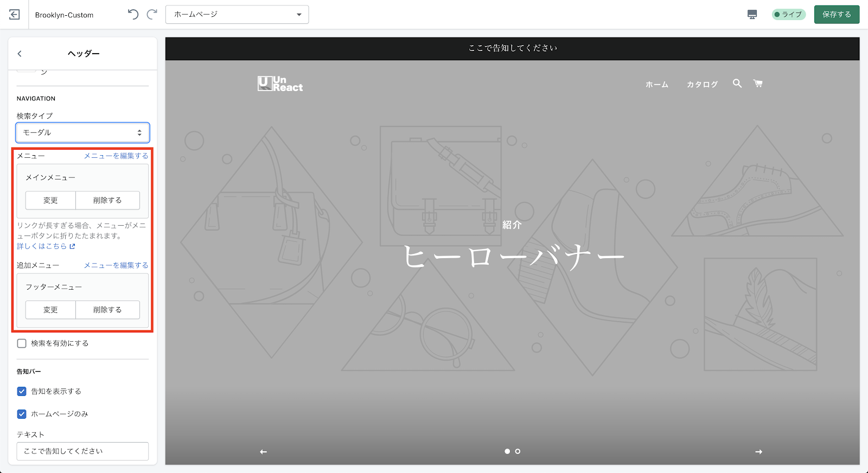Click the desktop preview monitor icon

(752, 15)
